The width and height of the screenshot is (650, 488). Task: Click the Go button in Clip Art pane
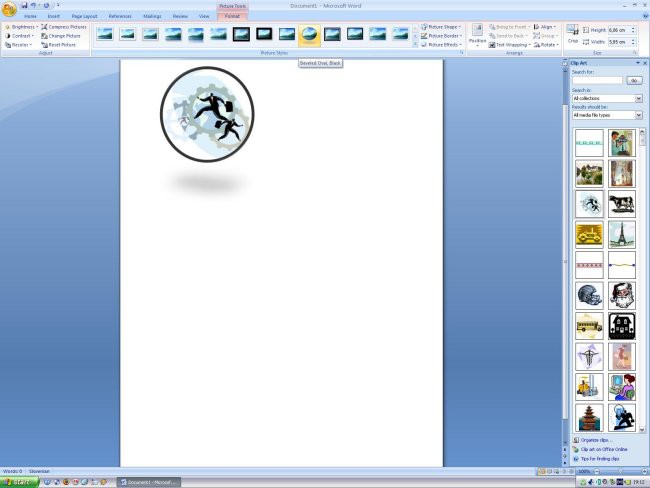click(634, 80)
